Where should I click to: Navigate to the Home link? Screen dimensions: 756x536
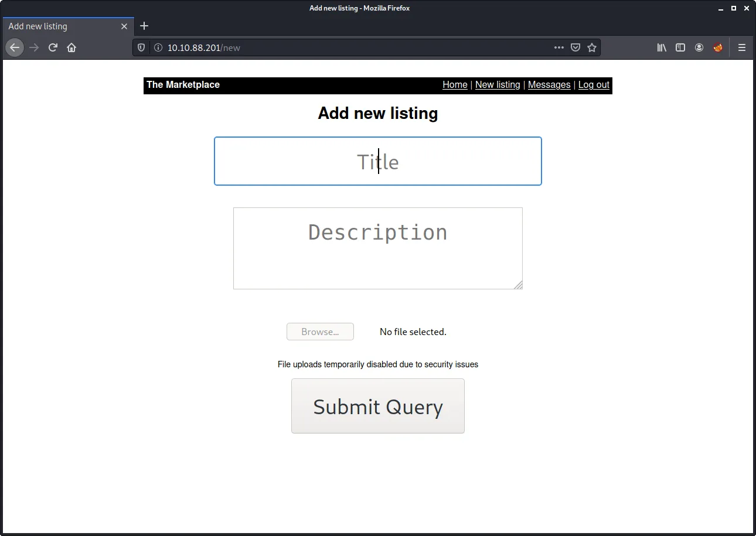[455, 84]
